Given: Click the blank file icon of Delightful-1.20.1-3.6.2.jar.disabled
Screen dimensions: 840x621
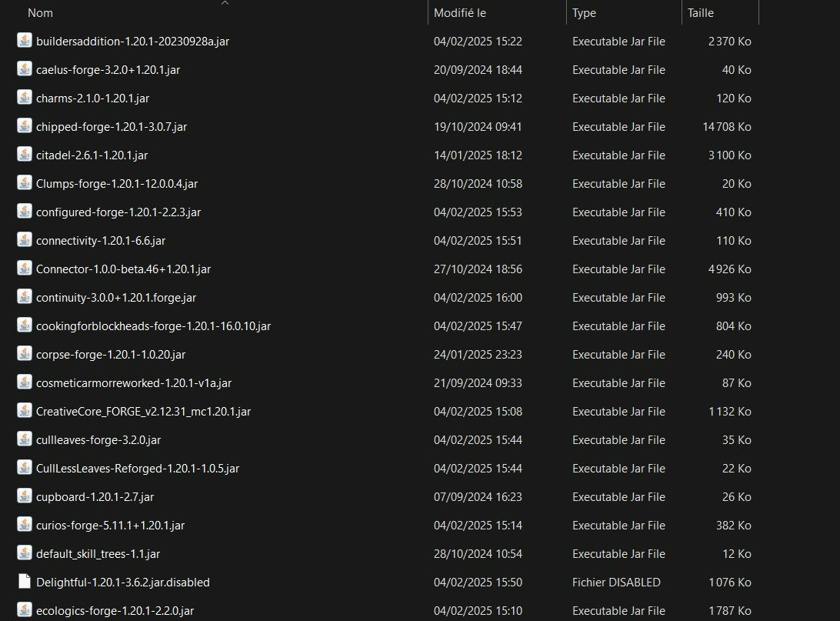Looking at the screenshot, I should coord(24,581).
